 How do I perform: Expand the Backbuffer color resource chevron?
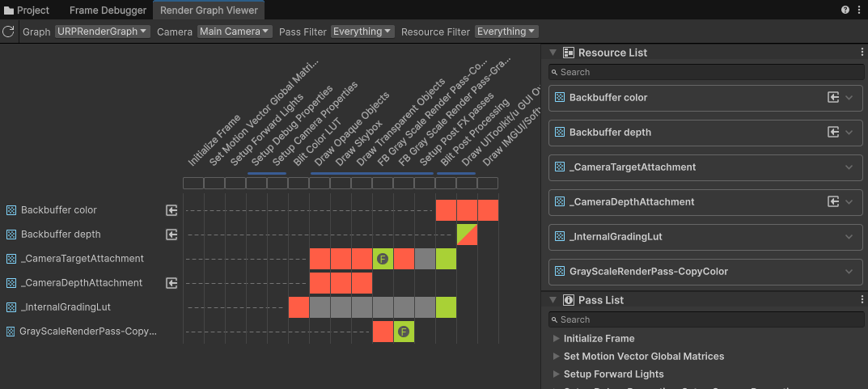click(849, 97)
